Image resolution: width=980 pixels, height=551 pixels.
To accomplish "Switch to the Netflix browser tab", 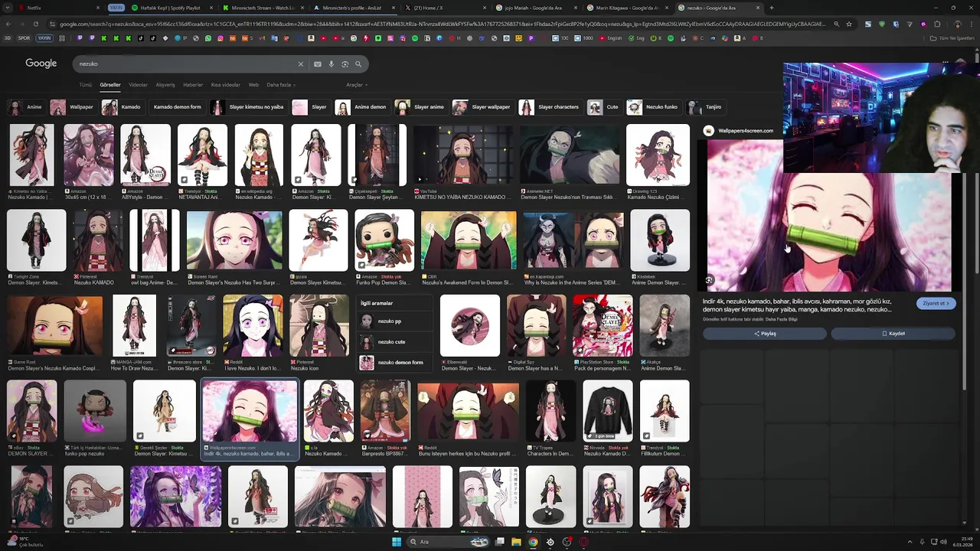I will tap(57, 8).
